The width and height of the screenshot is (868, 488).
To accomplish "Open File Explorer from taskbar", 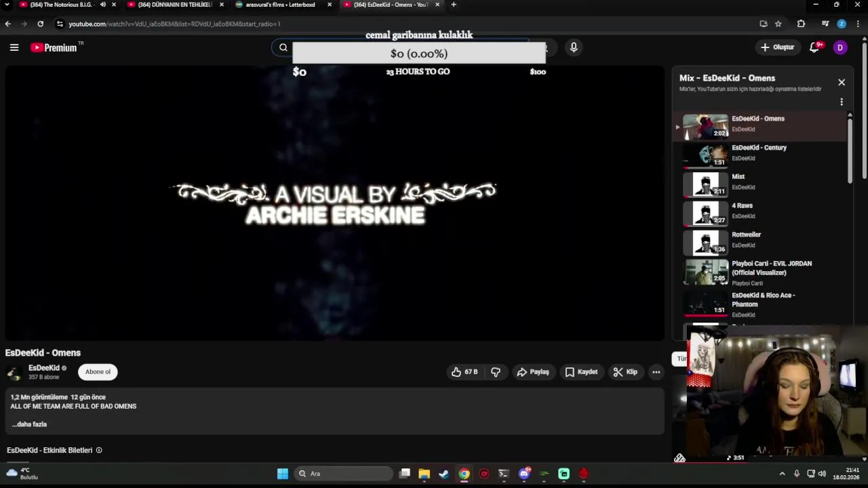I will pos(425,474).
